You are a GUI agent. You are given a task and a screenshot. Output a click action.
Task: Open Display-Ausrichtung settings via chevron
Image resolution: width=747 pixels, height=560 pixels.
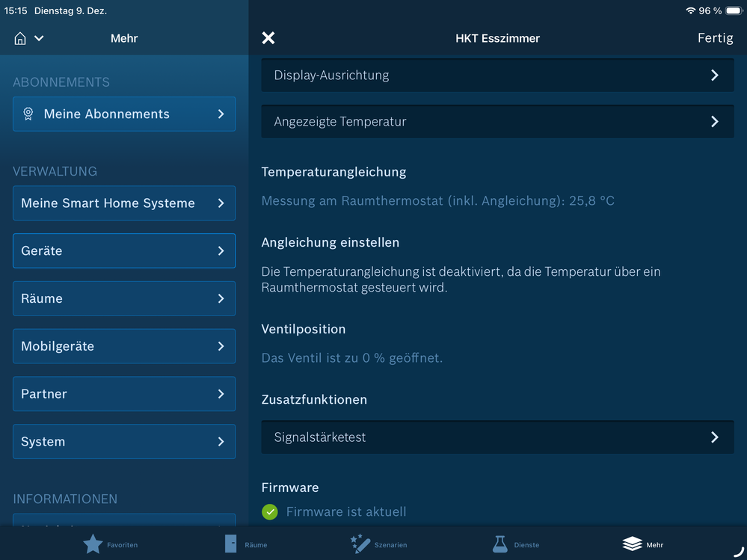[x=716, y=75]
